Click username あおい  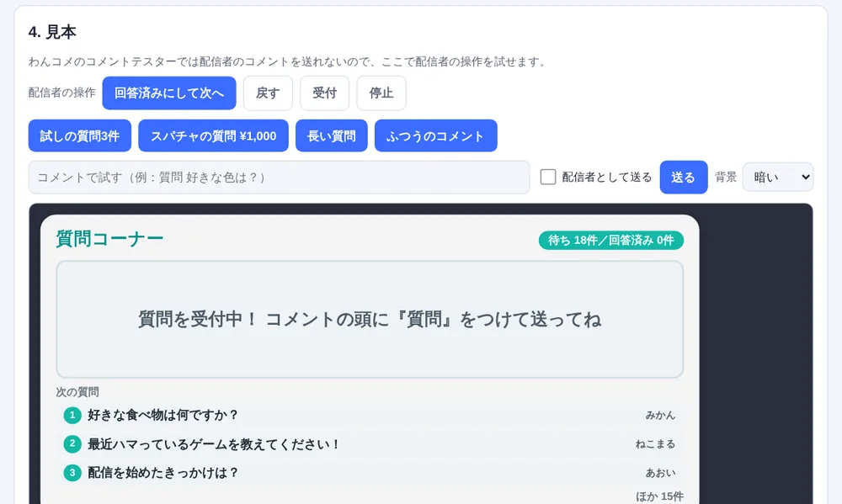point(660,474)
